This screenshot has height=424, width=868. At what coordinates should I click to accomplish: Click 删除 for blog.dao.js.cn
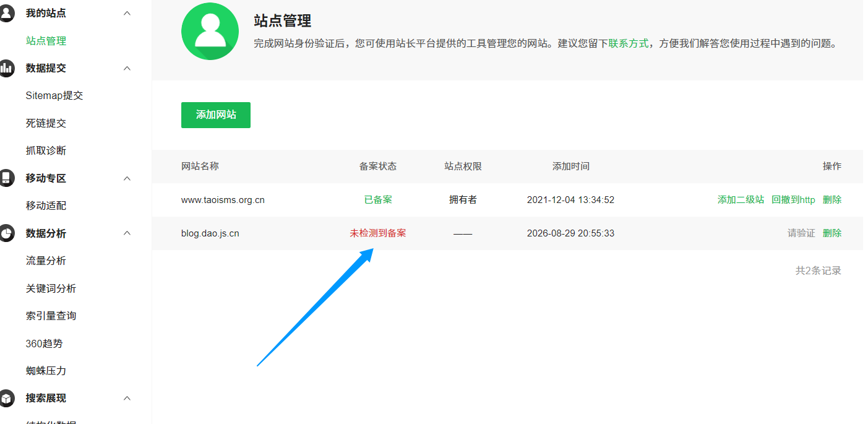pos(832,233)
